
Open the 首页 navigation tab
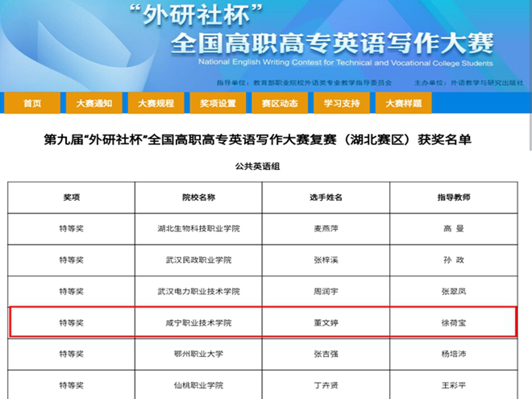[32, 103]
